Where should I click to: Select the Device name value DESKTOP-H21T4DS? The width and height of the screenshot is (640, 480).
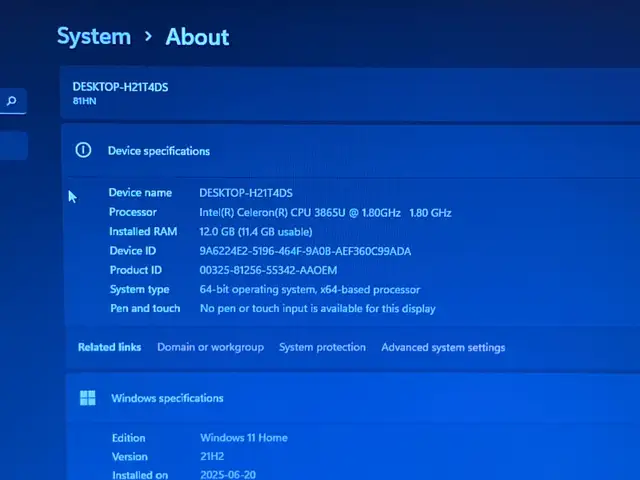click(x=246, y=193)
